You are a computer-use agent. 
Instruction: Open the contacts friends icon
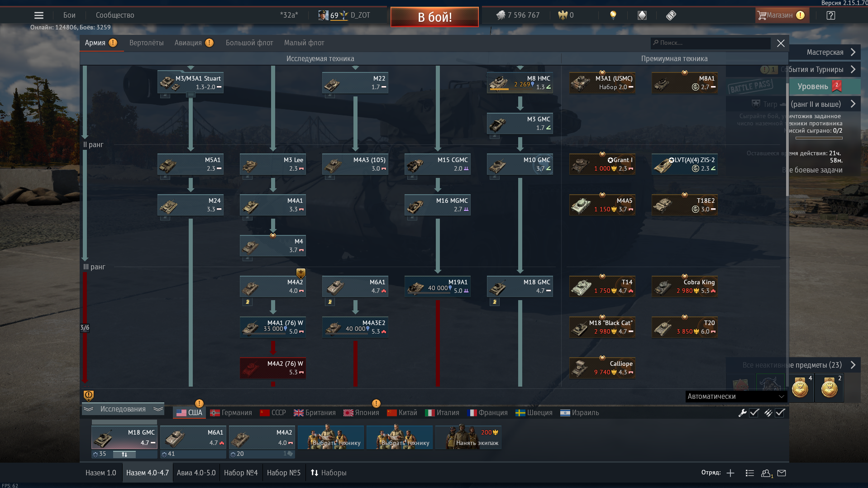[767, 473]
